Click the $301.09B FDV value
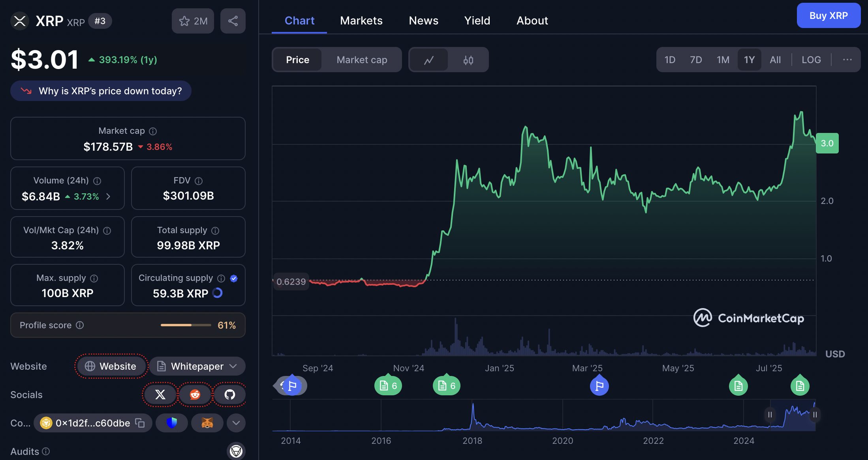 (x=188, y=196)
